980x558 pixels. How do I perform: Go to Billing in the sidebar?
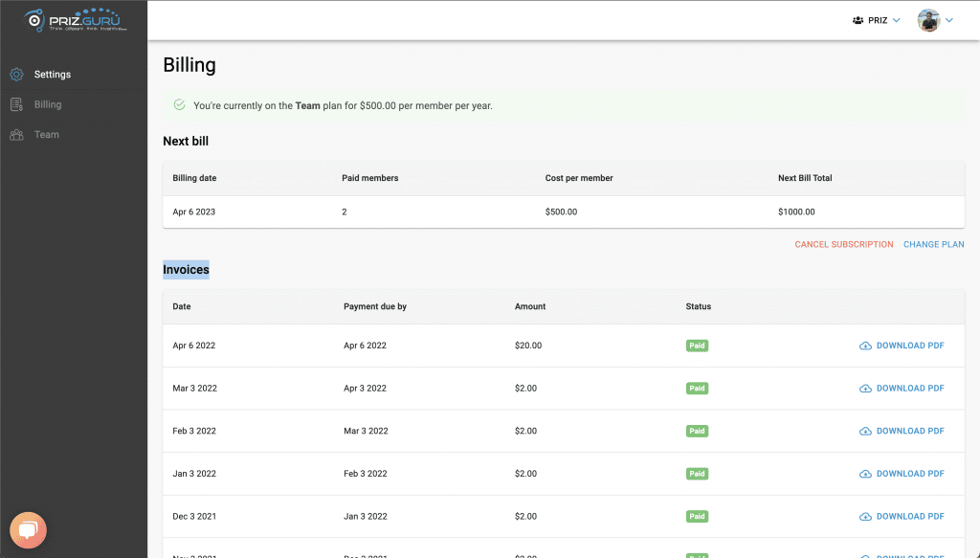coord(48,104)
